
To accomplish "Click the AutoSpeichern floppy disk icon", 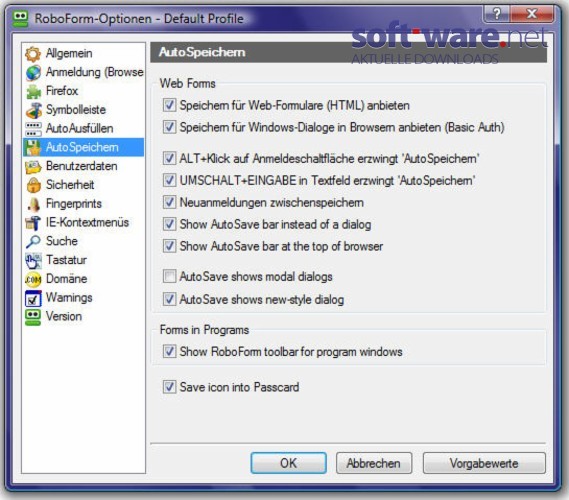I will pyautogui.click(x=33, y=148).
